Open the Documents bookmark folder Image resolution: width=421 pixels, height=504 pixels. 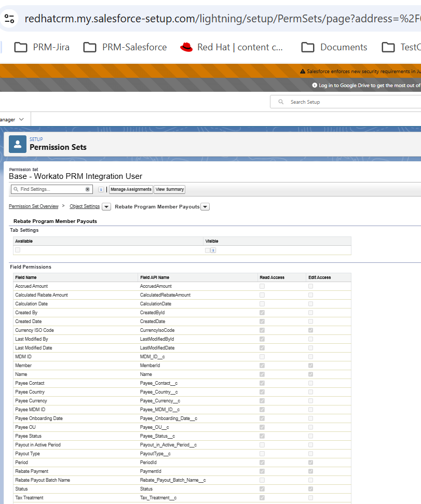click(x=334, y=47)
